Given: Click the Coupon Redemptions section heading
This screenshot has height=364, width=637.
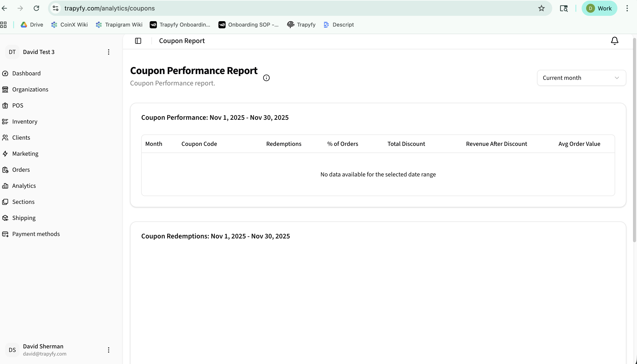Looking at the screenshot, I should 215,236.
